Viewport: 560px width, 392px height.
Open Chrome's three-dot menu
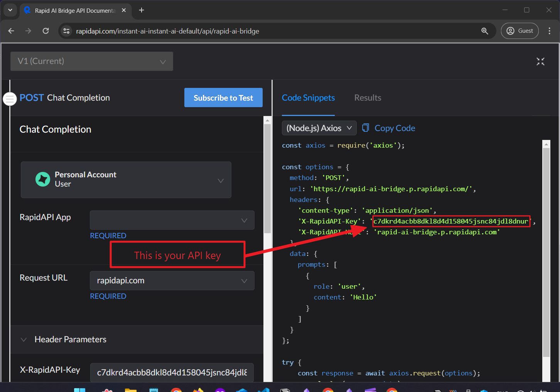click(550, 31)
